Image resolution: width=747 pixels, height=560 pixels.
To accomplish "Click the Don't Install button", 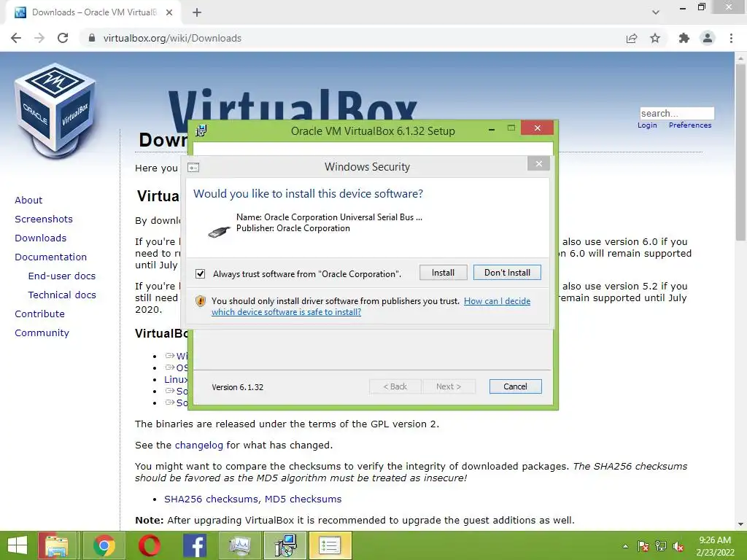I will [507, 273].
